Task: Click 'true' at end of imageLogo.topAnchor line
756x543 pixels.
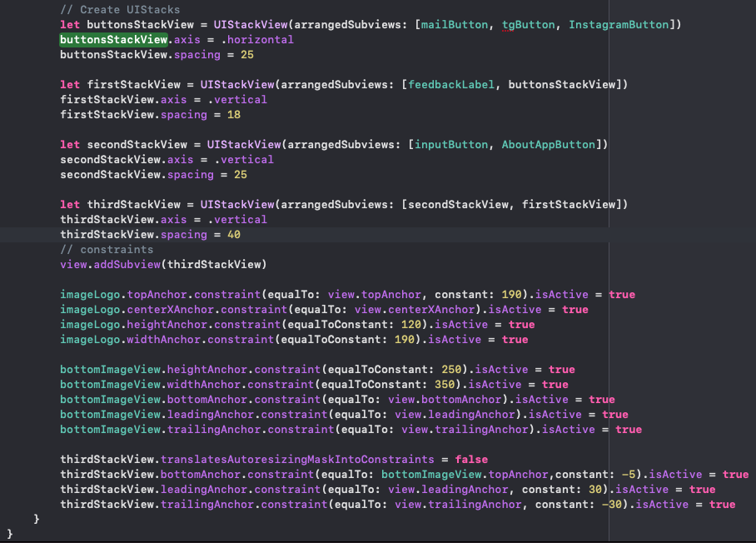Action: coord(622,294)
